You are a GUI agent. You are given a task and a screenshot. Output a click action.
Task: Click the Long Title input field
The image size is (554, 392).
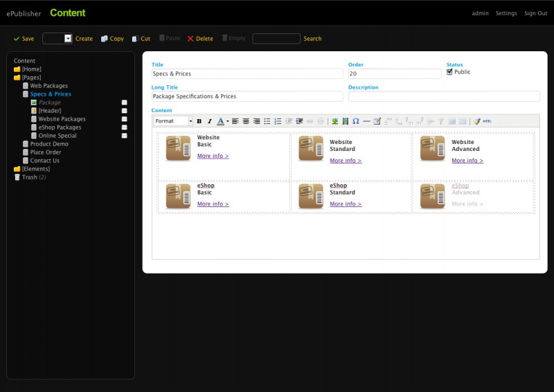pyautogui.click(x=247, y=97)
